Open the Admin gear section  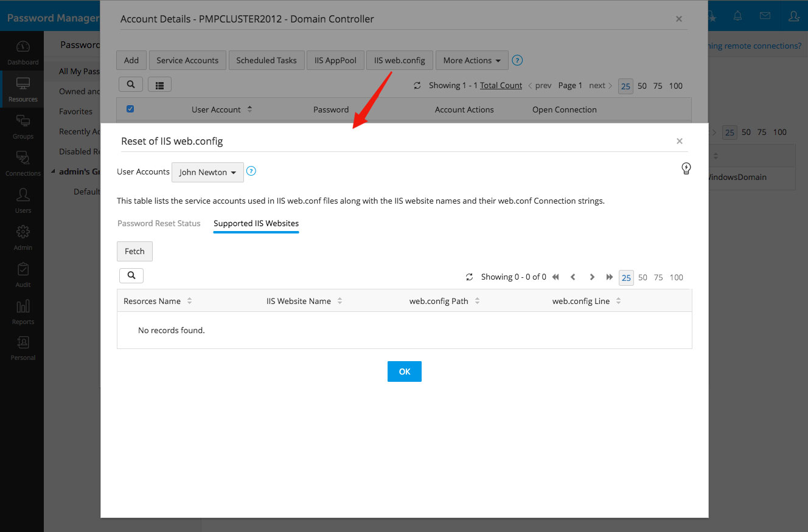(23, 238)
